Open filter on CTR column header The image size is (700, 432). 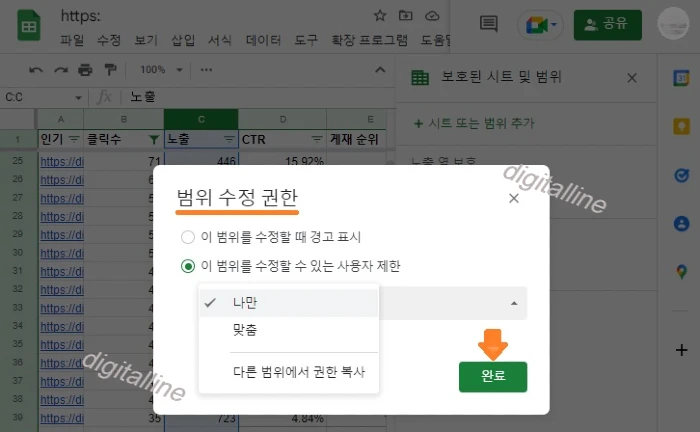(x=317, y=140)
